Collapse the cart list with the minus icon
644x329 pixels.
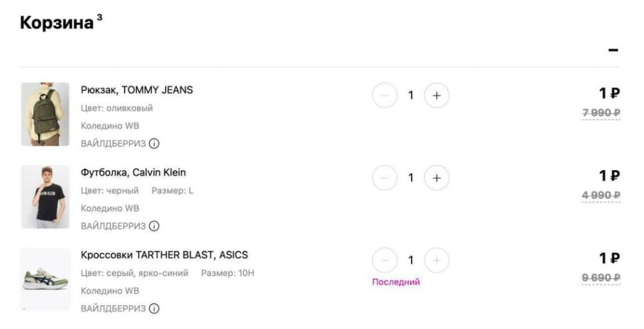click(x=613, y=50)
